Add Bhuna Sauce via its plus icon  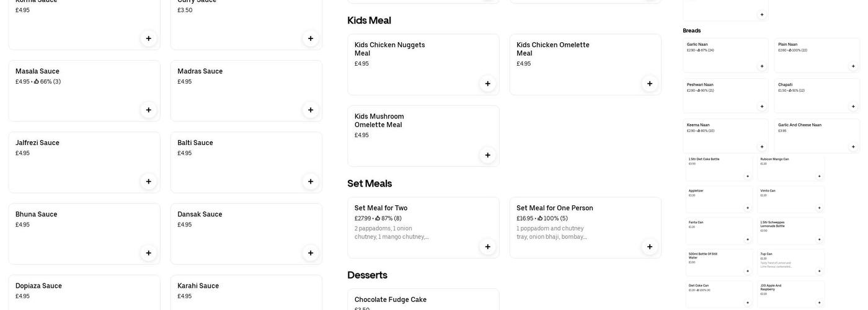148,253
